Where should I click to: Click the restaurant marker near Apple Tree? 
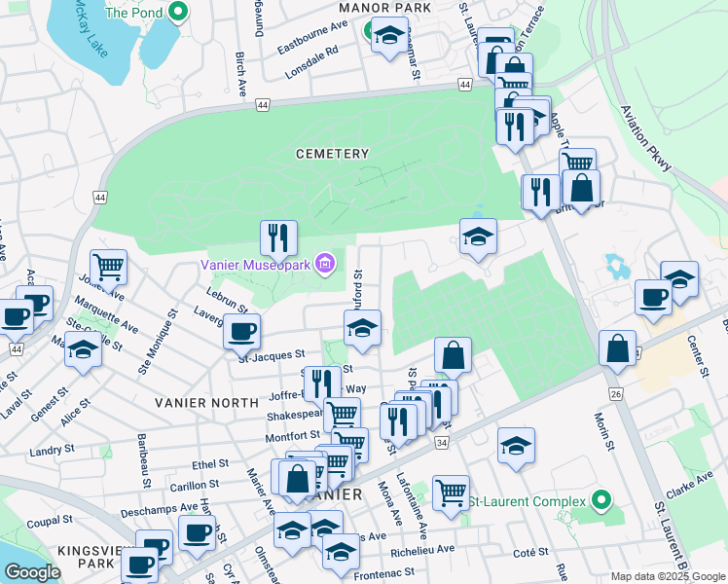pyautogui.click(x=515, y=127)
